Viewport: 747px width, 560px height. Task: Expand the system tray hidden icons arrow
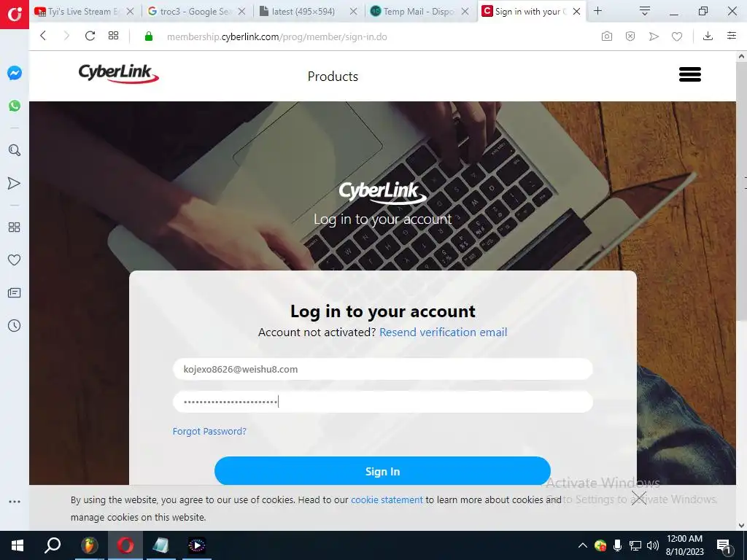point(583,545)
